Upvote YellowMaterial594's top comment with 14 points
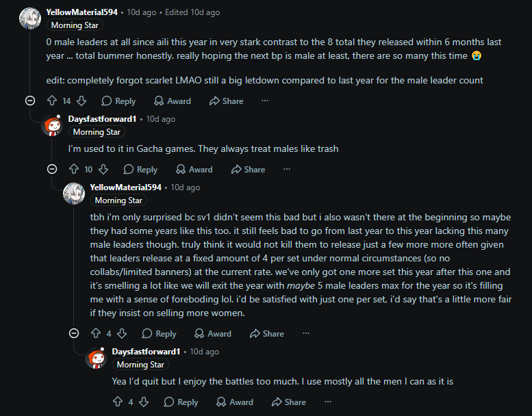Screen dimensions: 532x416 coord(52,101)
